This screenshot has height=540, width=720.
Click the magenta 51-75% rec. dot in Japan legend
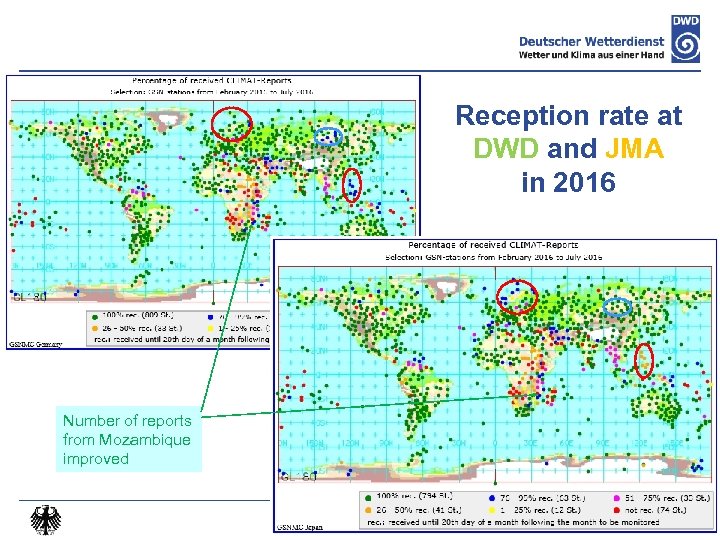[x=617, y=498]
